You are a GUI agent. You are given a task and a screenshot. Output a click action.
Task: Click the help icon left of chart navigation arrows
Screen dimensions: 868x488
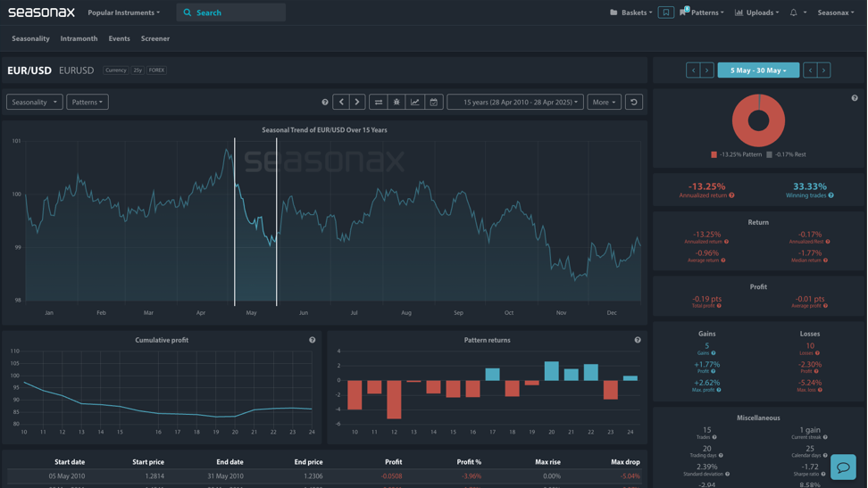pos(325,102)
